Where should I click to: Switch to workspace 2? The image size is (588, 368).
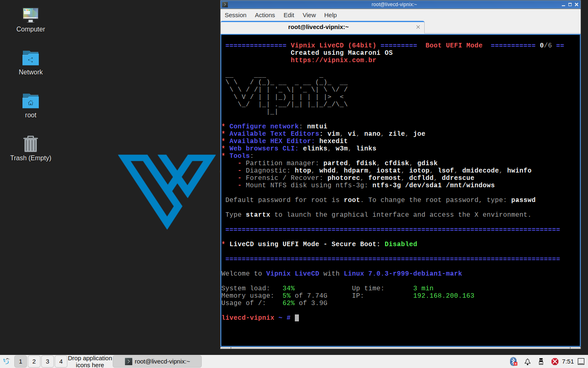tap(34, 361)
